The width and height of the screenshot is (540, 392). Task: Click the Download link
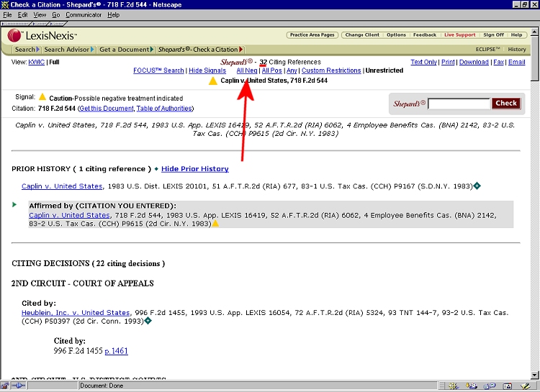[474, 63]
